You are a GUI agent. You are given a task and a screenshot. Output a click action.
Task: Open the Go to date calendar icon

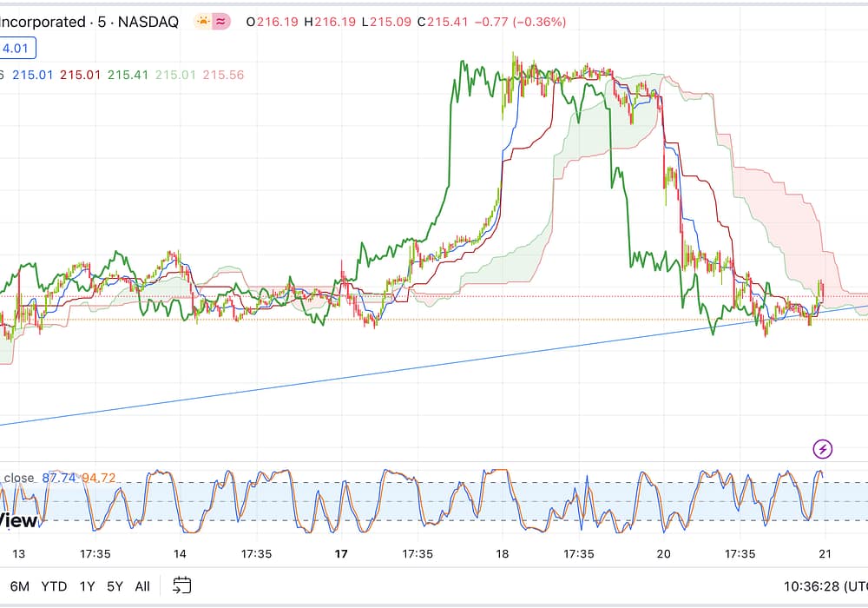coord(181,585)
